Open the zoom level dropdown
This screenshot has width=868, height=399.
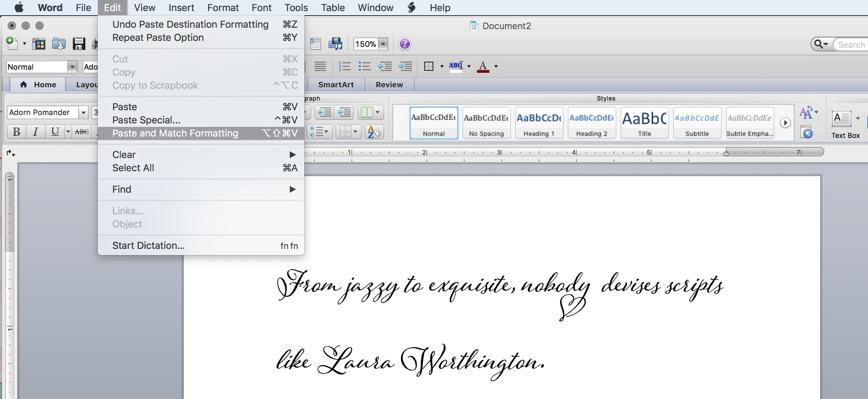(x=382, y=44)
